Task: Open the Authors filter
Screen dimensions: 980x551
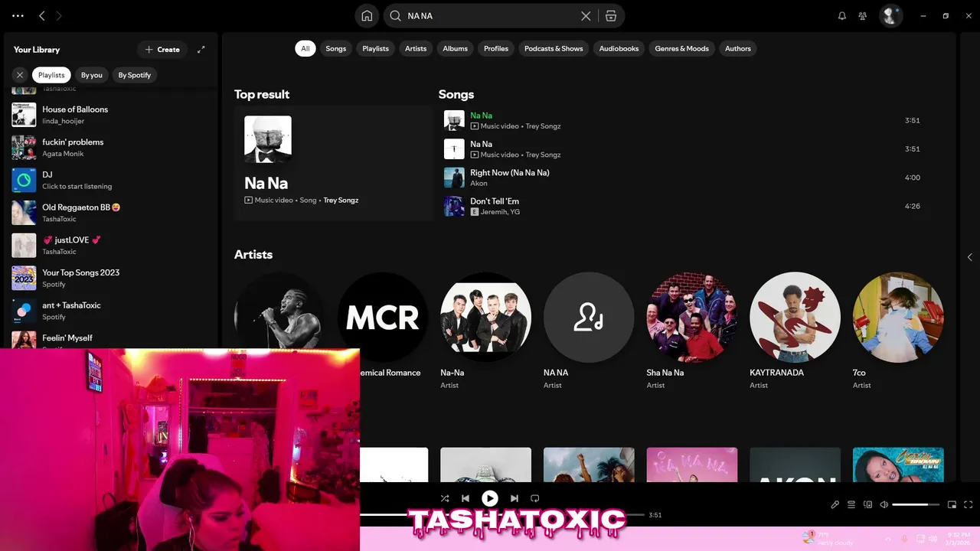Action: pos(738,48)
